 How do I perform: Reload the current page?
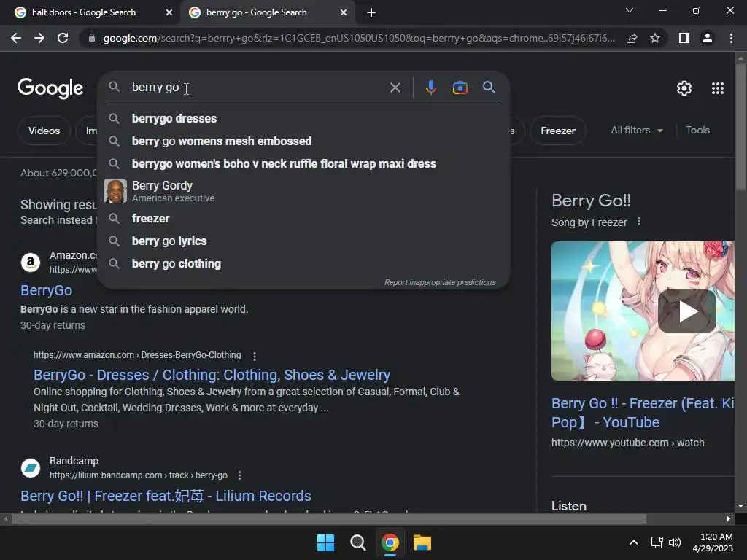(63, 38)
